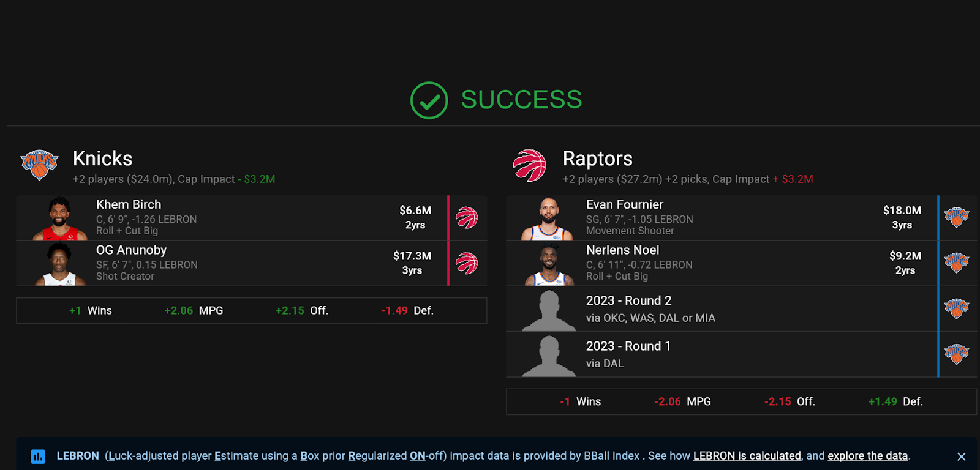
Task: Click the Knicks logo beside Evan Fournier
Action: pos(957,217)
